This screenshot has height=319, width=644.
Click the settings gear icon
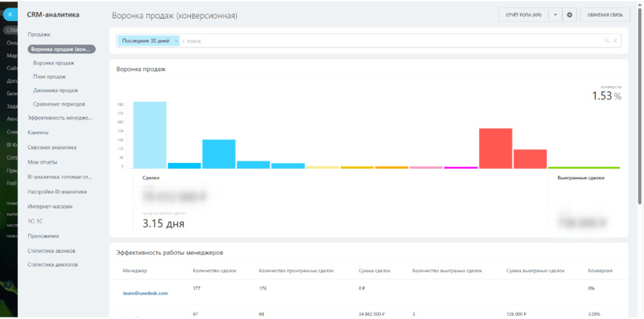(569, 15)
